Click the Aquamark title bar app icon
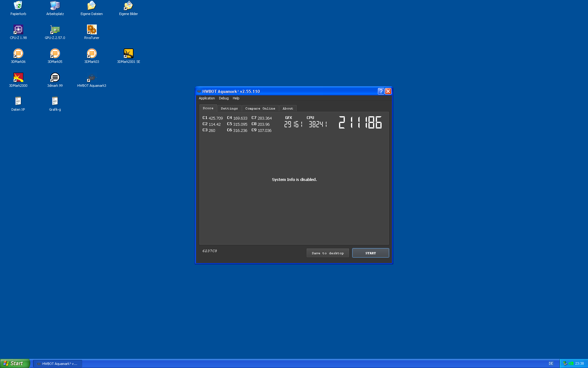Viewport: 588px width, 368px height. tap(199, 91)
